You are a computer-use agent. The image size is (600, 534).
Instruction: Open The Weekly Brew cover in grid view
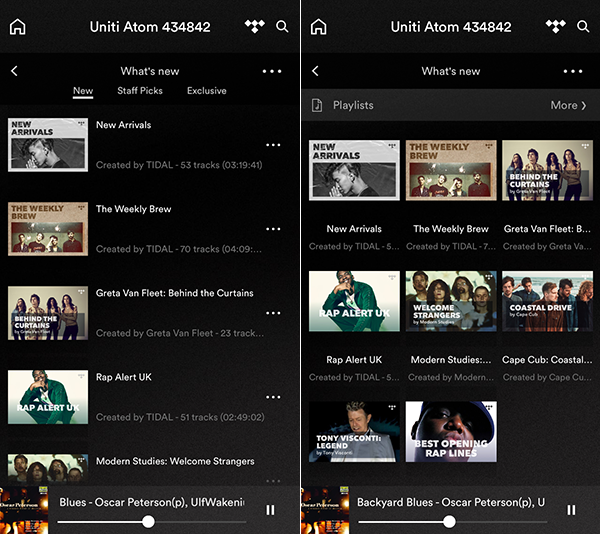point(451,170)
